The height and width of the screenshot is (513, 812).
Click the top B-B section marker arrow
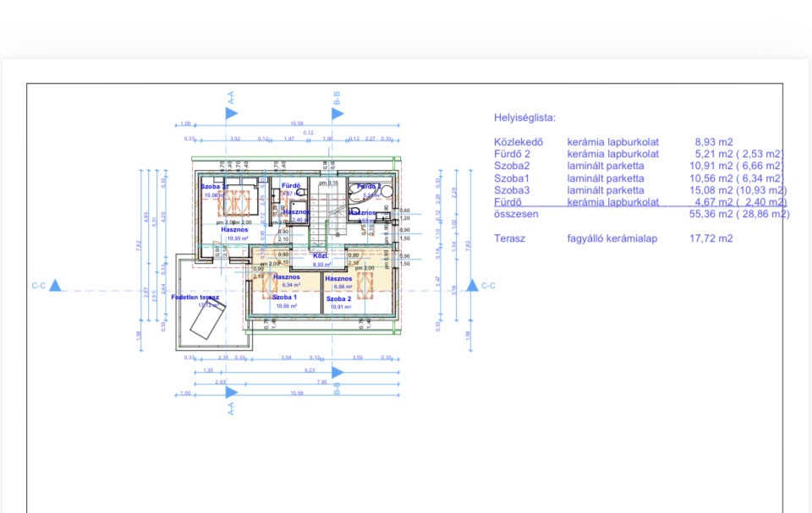point(337,112)
